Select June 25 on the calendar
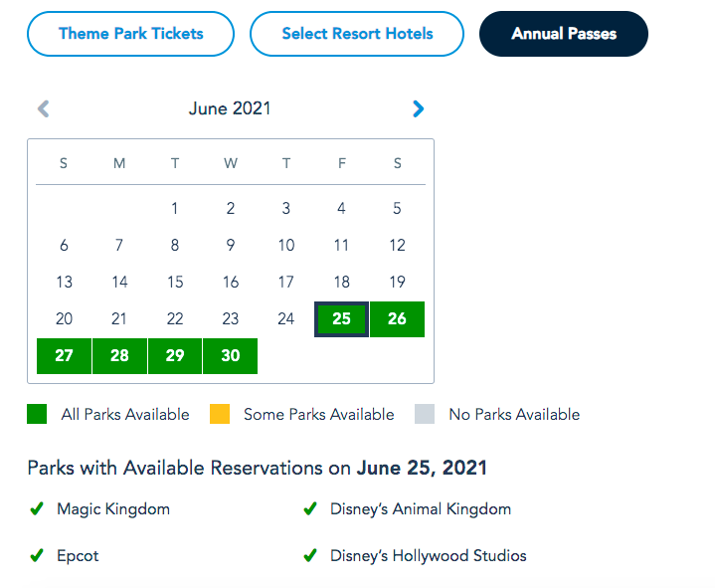Screen dimensions: 715x588 (342, 319)
